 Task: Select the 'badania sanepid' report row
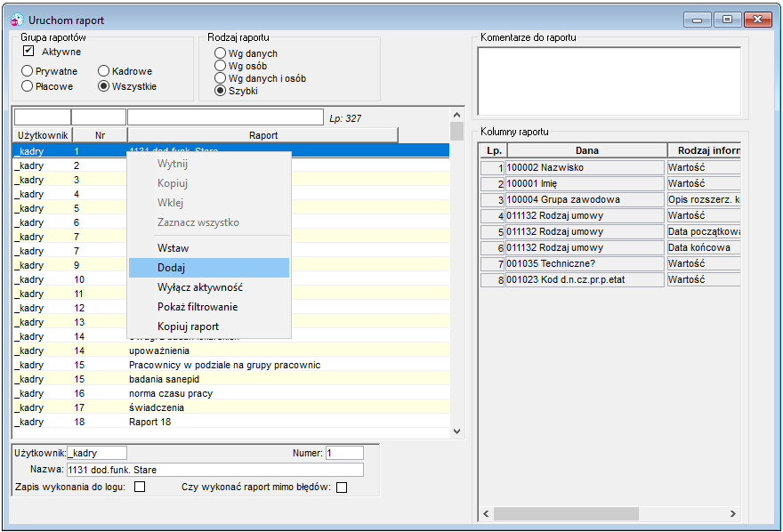(230, 379)
